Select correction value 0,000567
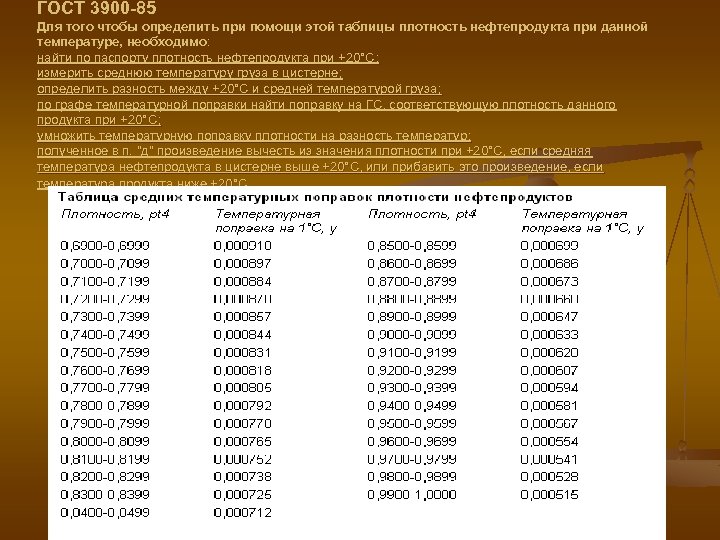This screenshot has width=720, height=540. coord(549,423)
